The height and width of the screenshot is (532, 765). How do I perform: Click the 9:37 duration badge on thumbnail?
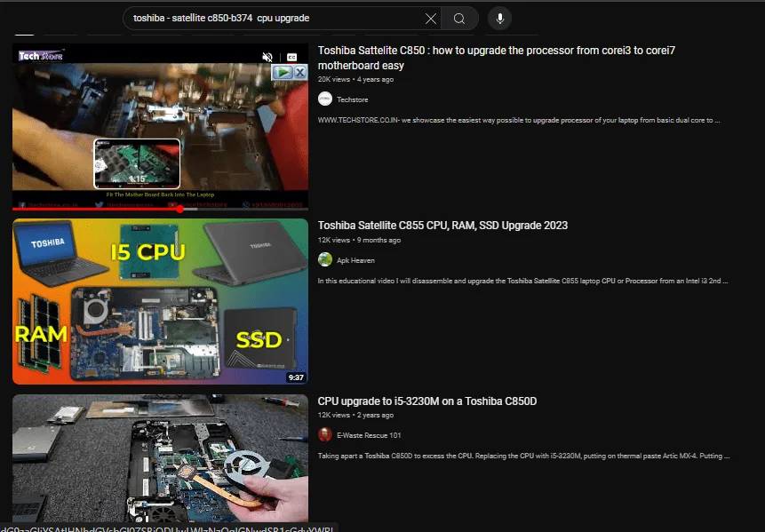tap(296, 377)
